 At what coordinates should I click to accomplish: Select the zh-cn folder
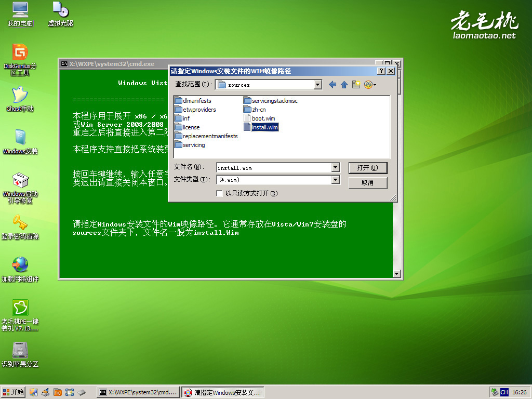255,110
